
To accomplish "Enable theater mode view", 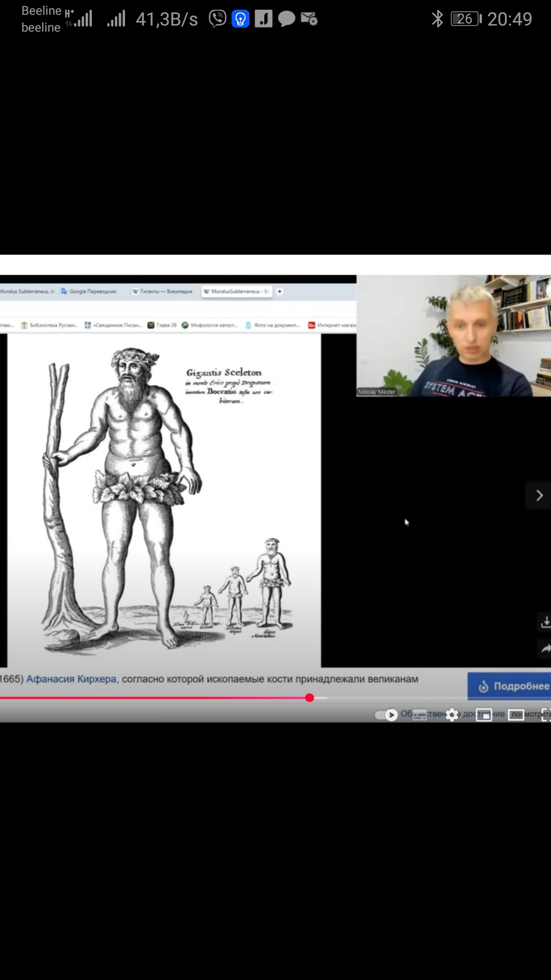I will pos(516,715).
